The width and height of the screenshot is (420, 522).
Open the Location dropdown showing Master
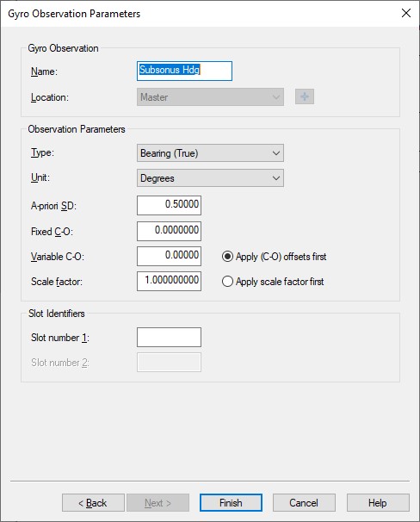[x=210, y=96]
